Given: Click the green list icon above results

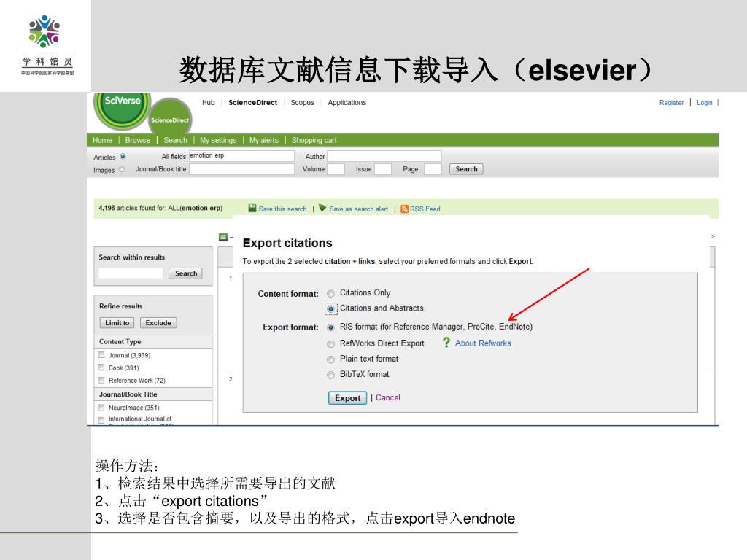Looking at the screenshot, I should (223, 237).
